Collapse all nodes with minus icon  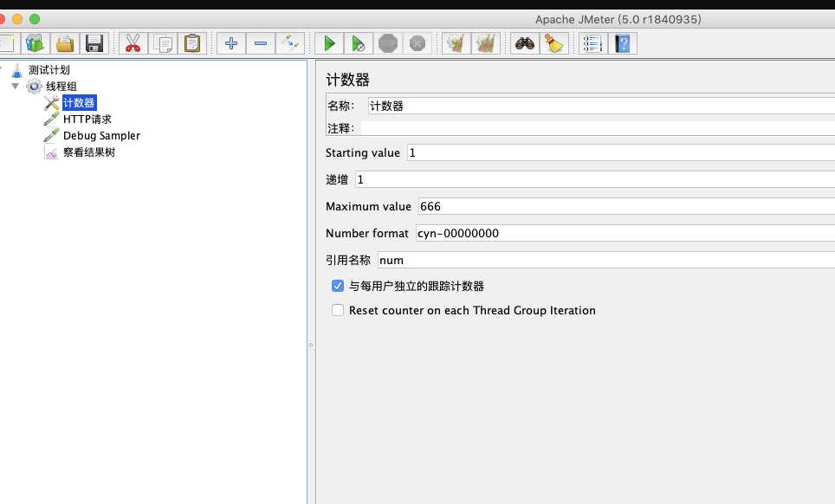[x=261, y=43]
